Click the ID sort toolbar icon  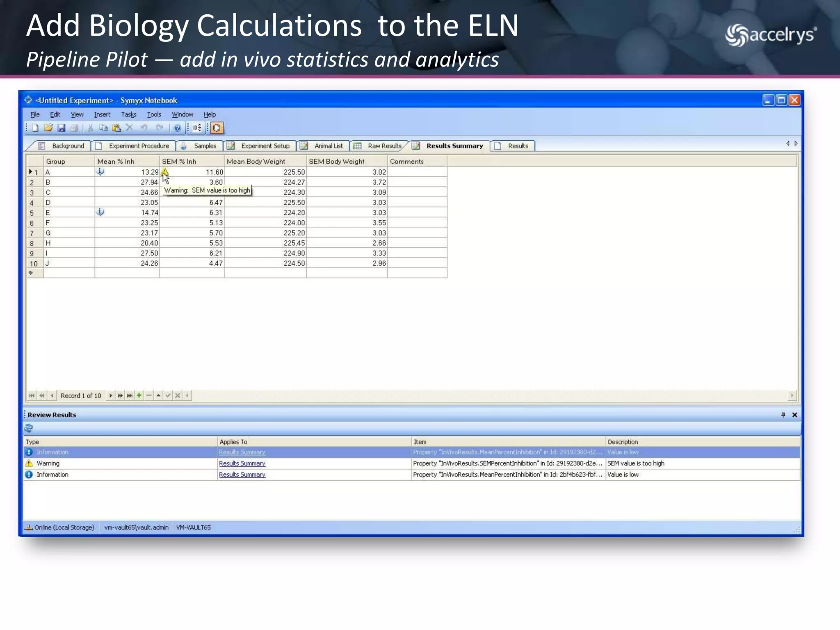tap(197, 128)
